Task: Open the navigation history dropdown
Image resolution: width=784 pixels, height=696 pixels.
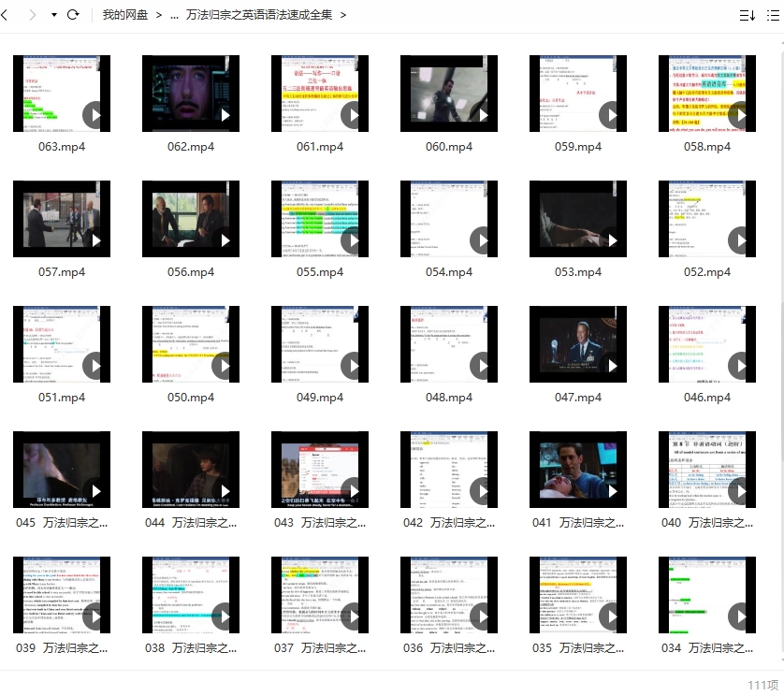Action: pyautogui.click(x=53, y=15)
